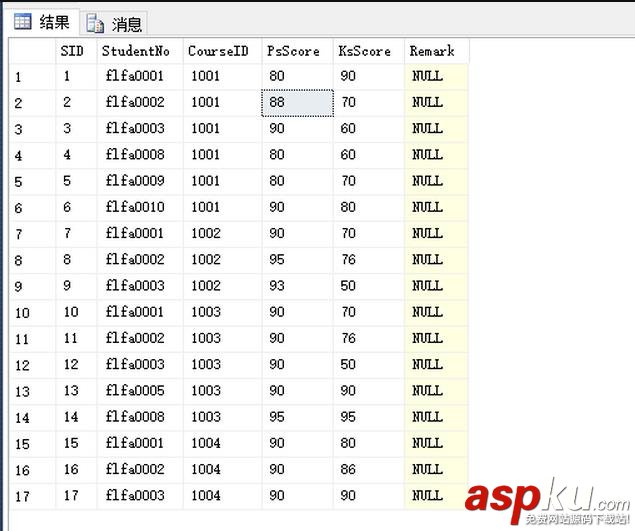
Task: Switch to the 结果 results tab
Action: [x=43, y=21]
